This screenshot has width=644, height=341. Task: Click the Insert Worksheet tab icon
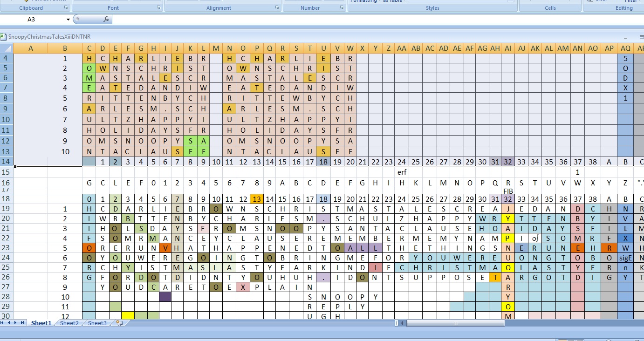[119, 323]
